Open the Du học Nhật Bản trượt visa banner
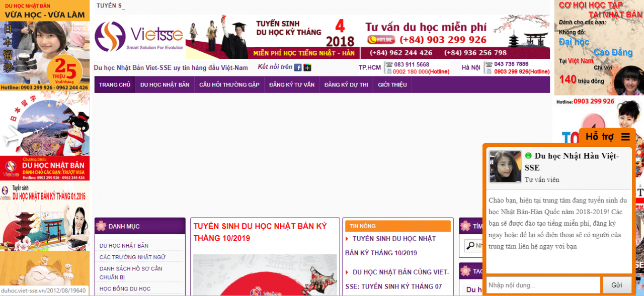Viewport: 644px width, 296px height. pyautogui.click(x=45, y=136)
